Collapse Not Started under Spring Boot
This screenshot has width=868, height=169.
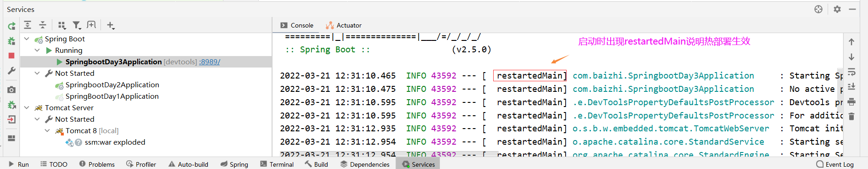(x=37, y=73)
